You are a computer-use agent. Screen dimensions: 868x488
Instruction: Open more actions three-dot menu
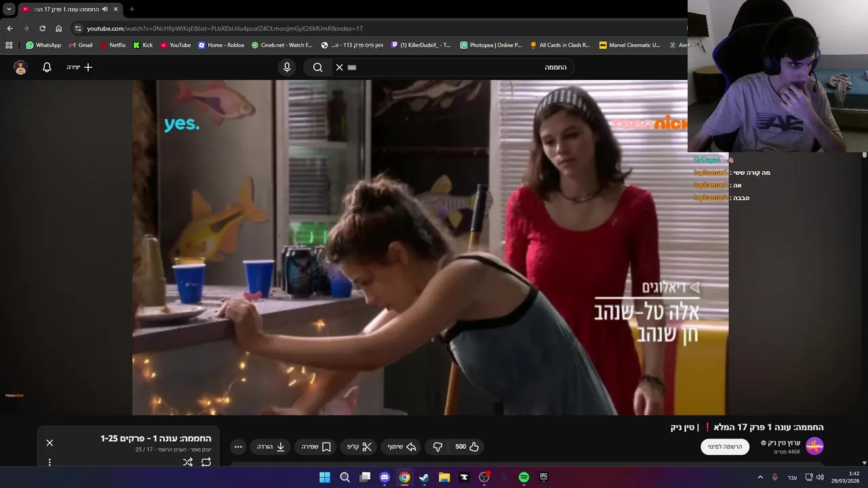[x=238, y=447]
